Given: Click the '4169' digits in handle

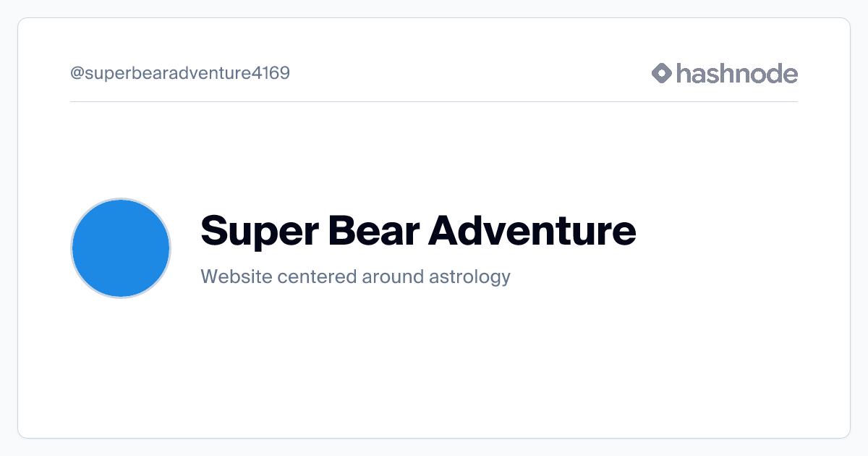Looking at the screenshot, I should coord(271,73).
